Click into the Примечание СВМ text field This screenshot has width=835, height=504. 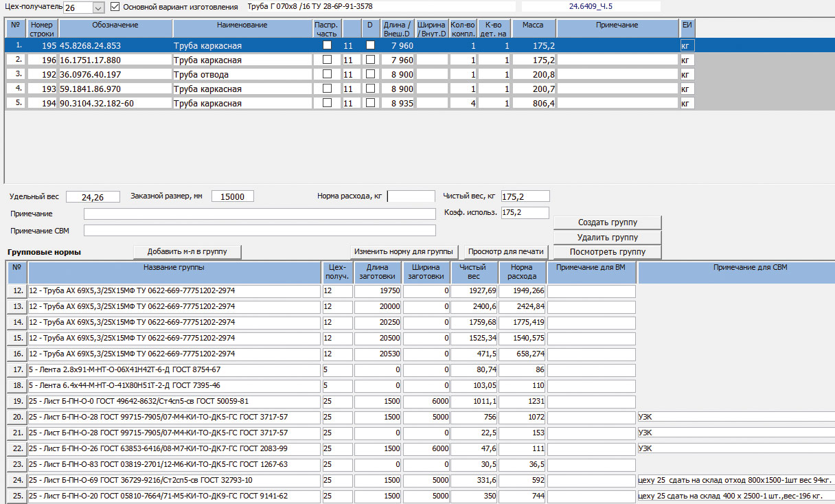pos(260,230)
